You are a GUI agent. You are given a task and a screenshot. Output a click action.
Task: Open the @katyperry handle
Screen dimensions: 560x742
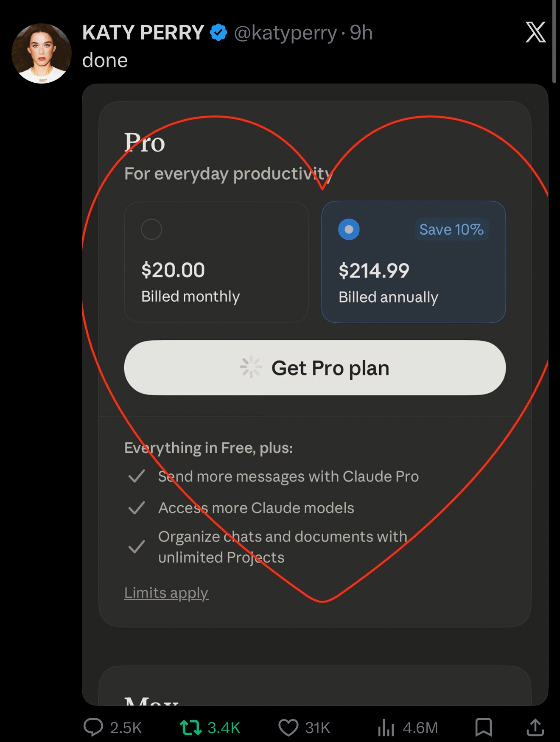tap(285, 33)
